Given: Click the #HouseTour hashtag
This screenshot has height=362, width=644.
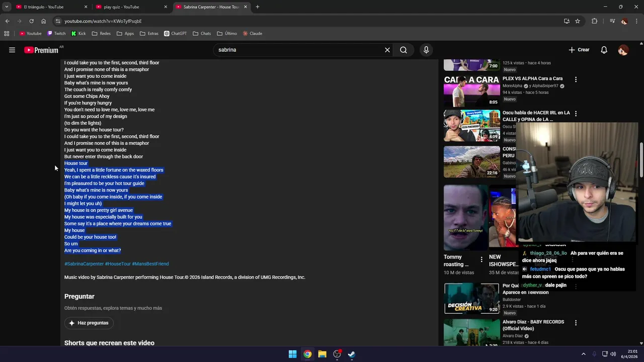Looking at the screenshot, I should (x=118, y=264).
